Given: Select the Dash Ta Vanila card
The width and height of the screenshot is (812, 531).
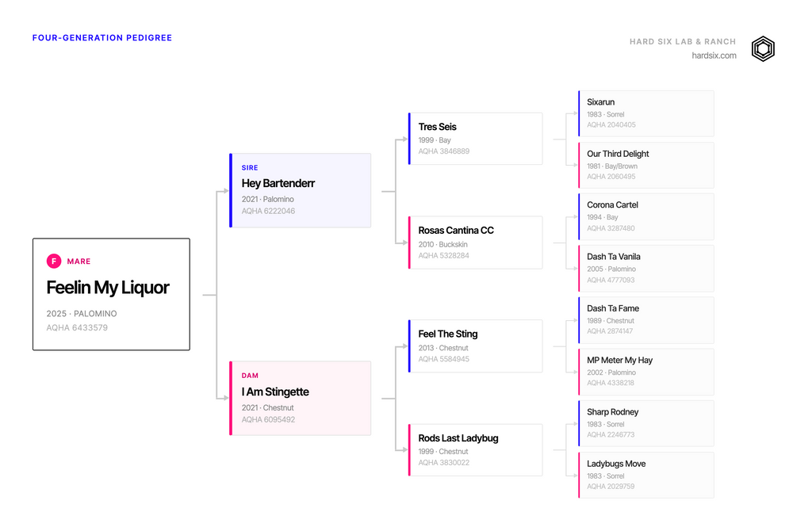Looking at the screenshot, I should (x=646, y=269).
